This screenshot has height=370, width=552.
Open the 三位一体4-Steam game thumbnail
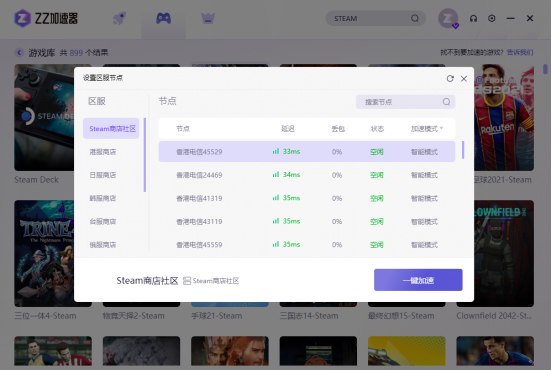[44, 253]
